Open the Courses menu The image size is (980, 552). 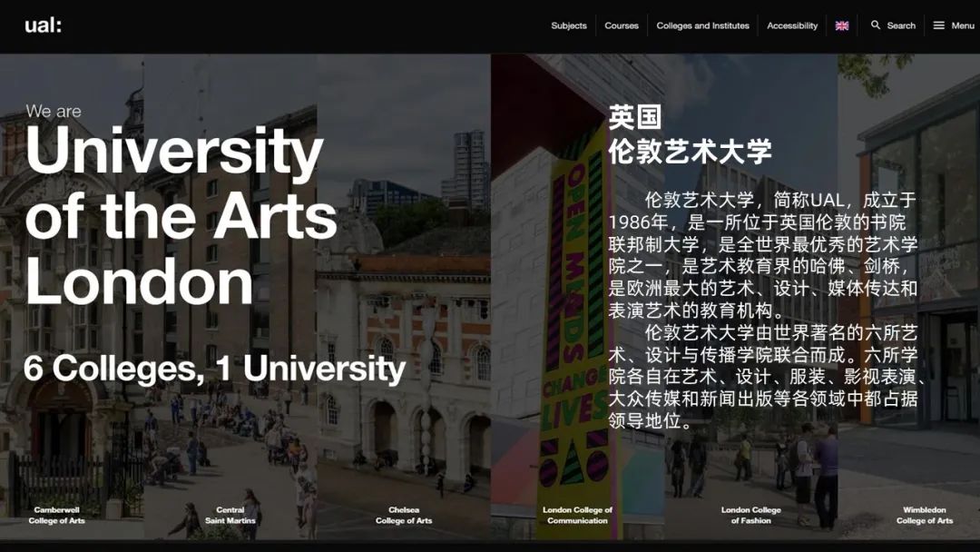[x=622, y=25]
